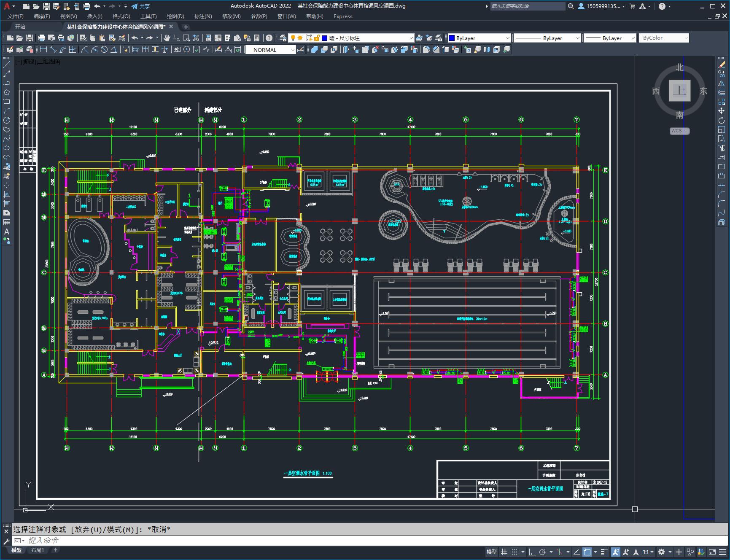
Task: Click the Angular dimension tool
Action: pyautogui.click(x=113, y=50)
